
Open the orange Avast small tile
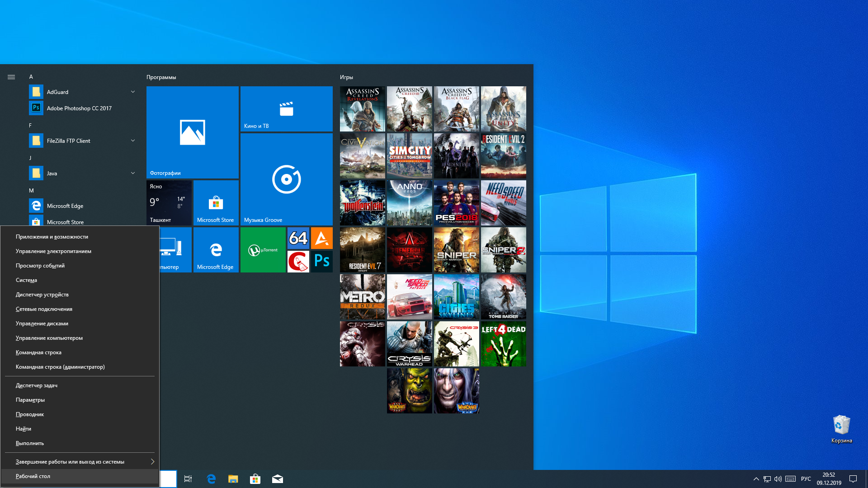pos(322,238)
